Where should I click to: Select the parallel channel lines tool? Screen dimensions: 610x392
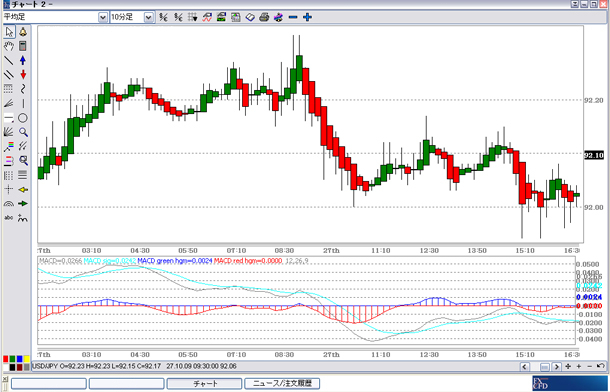click(x=9, y=75)
